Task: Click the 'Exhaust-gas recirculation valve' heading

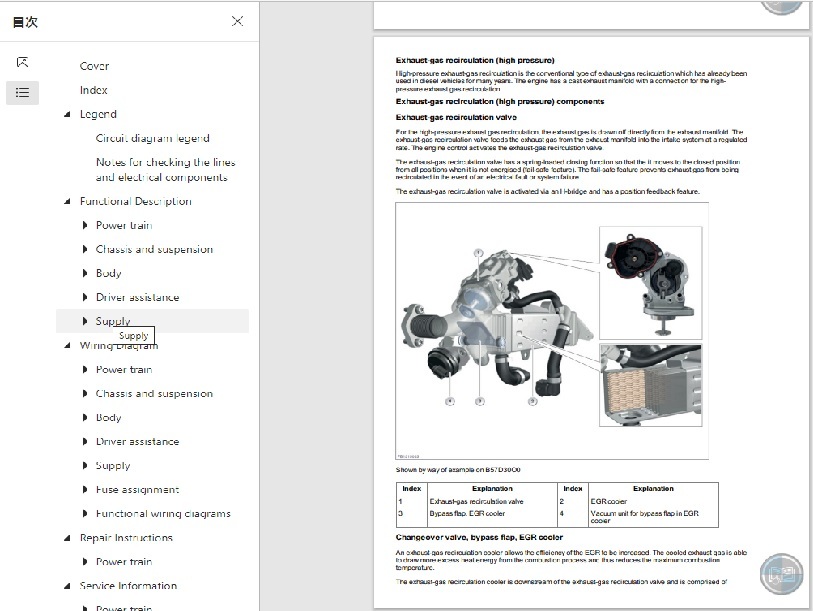Action: 456,117
